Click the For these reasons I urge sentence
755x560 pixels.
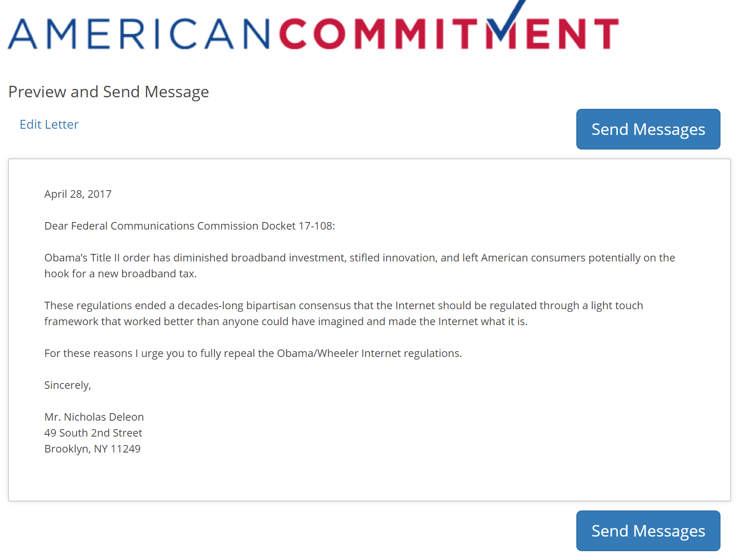click(253, 353)
